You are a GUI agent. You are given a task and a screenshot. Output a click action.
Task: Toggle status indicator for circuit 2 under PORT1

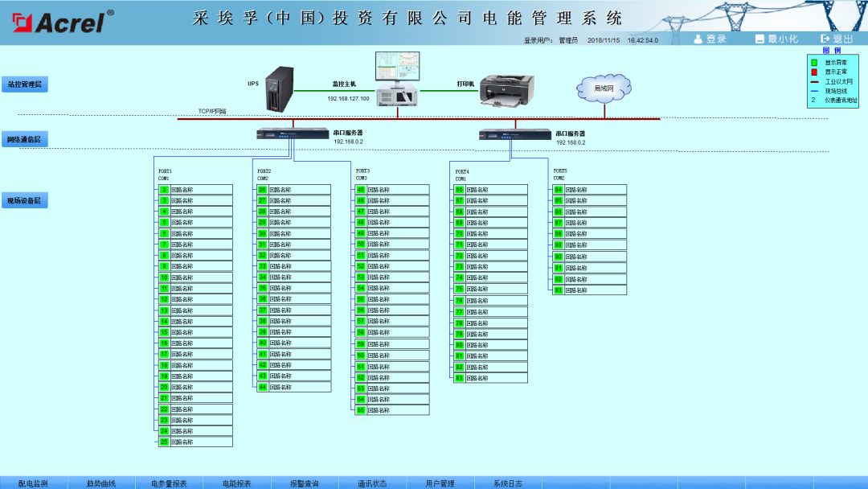pos(166,191)
